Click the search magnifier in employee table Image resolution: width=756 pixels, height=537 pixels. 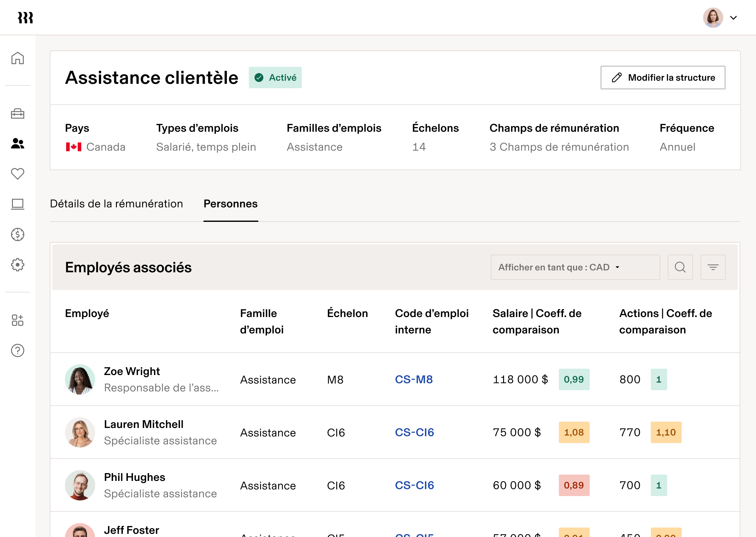[680, 267]
